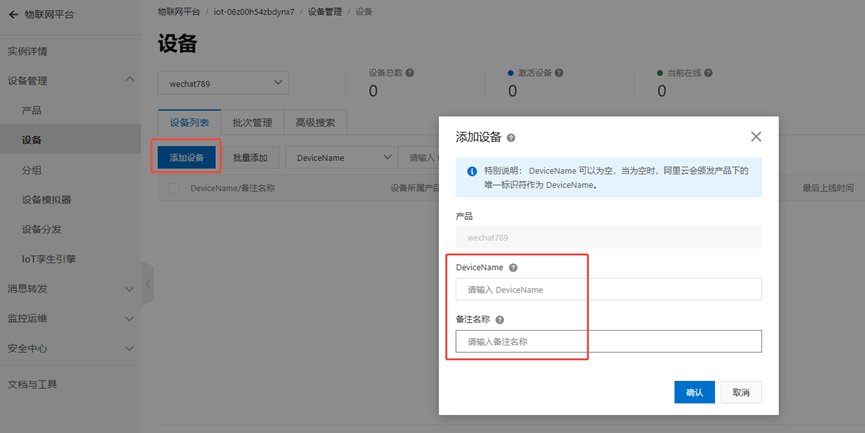Click the iot-06z00h54zbdynx7 breadcrumb link
The width and height of the screenshot is (865, 433).
pyautogui.click(x=254, y=12)
